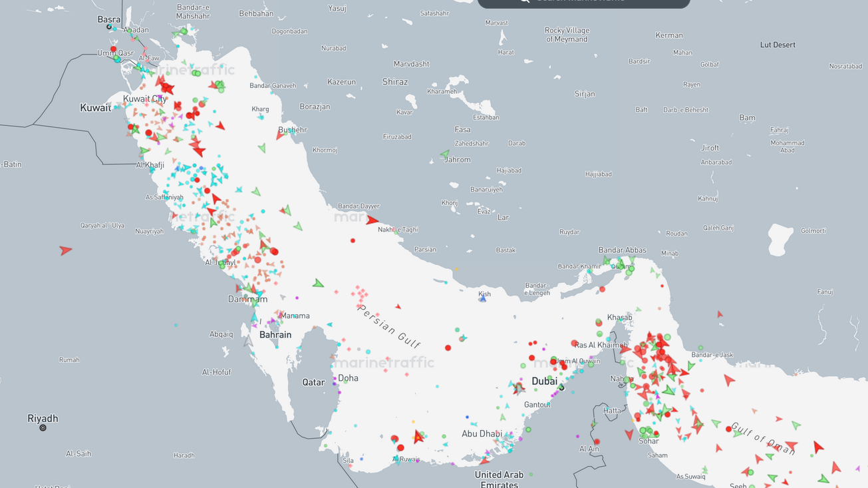Select the Bahrain label
The image size is (868, 488).
pyautogui.click(x=275, y=335)
